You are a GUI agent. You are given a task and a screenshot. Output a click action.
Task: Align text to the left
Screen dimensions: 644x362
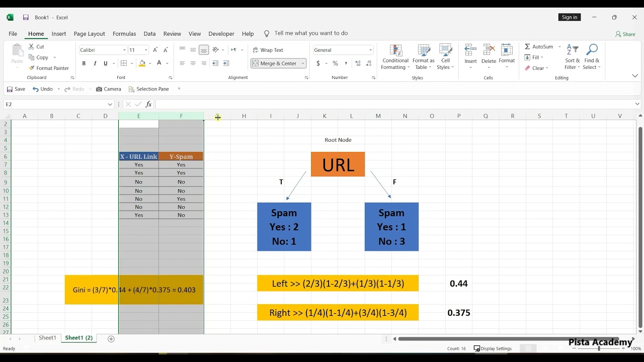(x=182, y=63)
